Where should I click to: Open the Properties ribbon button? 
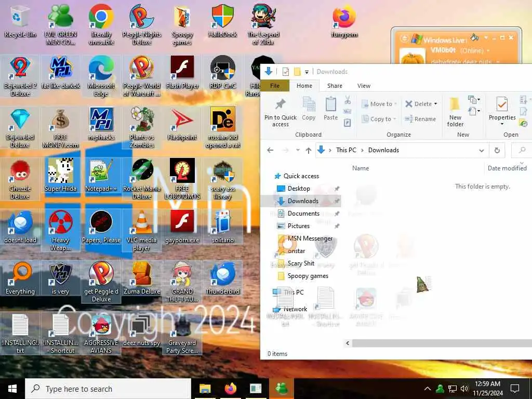tap(502, 111)
